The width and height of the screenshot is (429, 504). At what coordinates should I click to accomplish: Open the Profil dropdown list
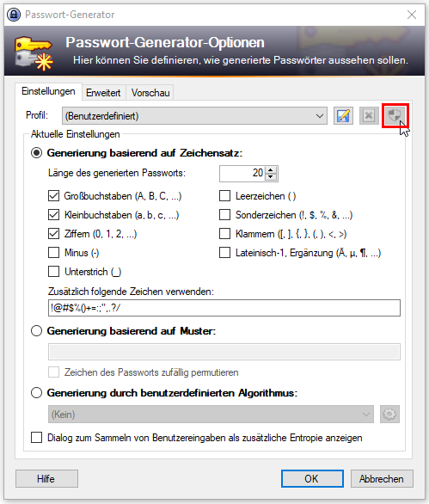tap(195, 116)
